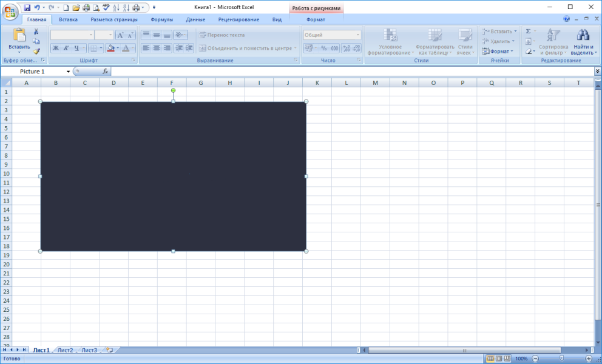Click the Clear eraser icon
The width and height of the screenshot is (602, 364).
tap(529, 51)
